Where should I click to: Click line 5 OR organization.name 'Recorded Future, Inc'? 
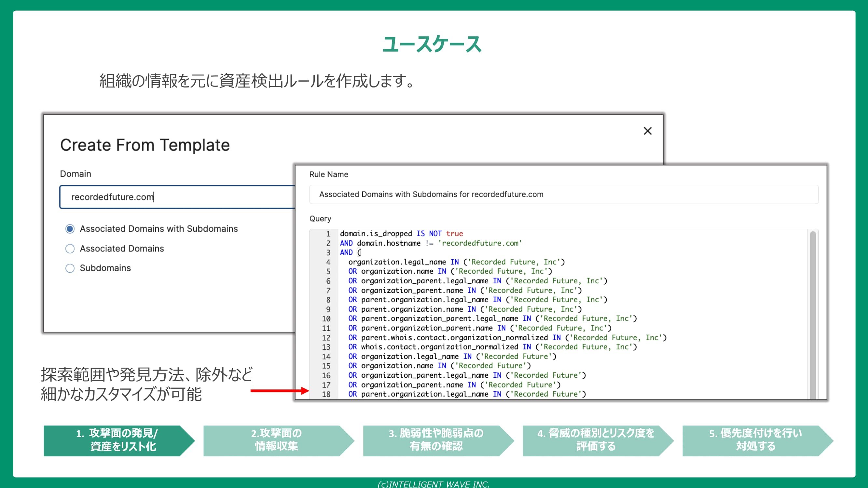click(x=450, y=271)
